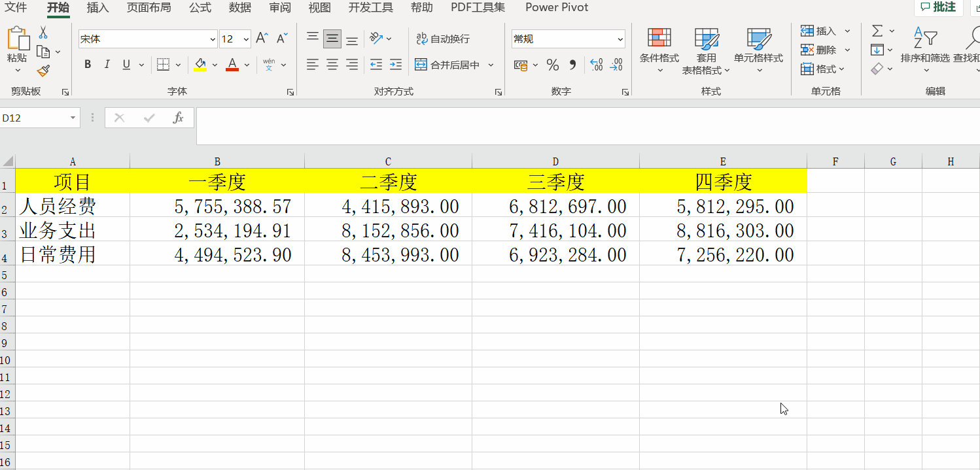Click the Paste clipboard icon

(18, 39)
